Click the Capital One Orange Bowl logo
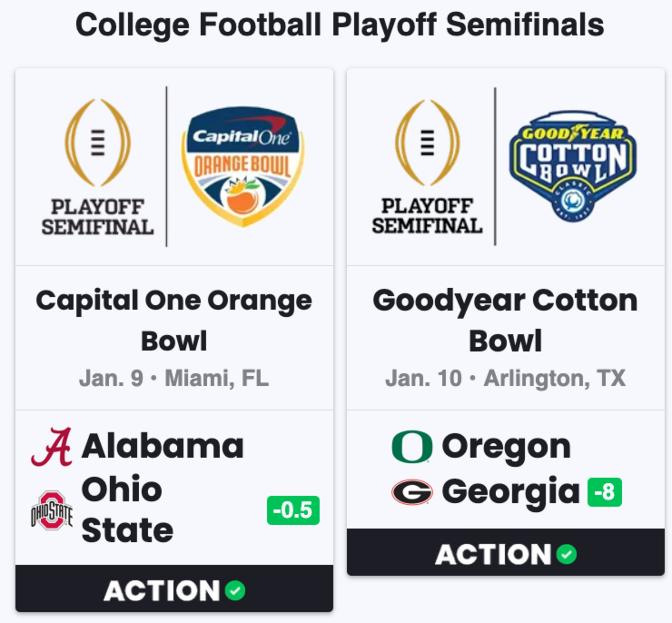 (x=243, y=167)
